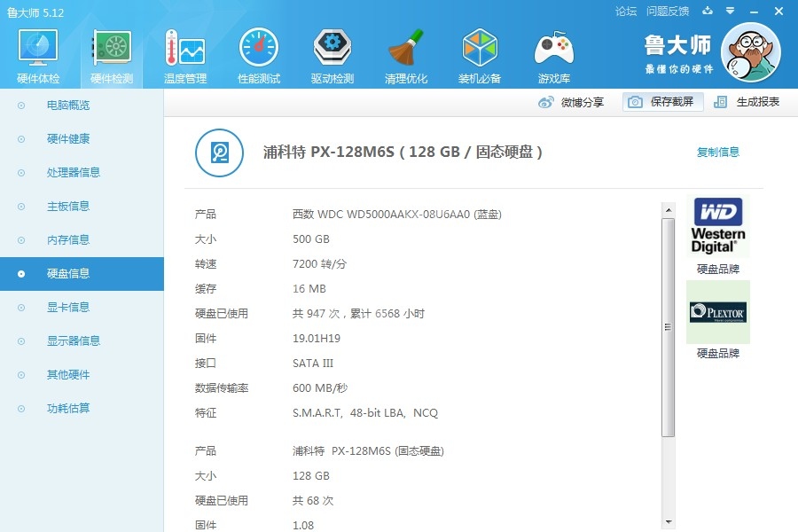This screenshot has height=532, width=798.
Task: Click the 复制信息 copy info link
Action: pos(717,153)
